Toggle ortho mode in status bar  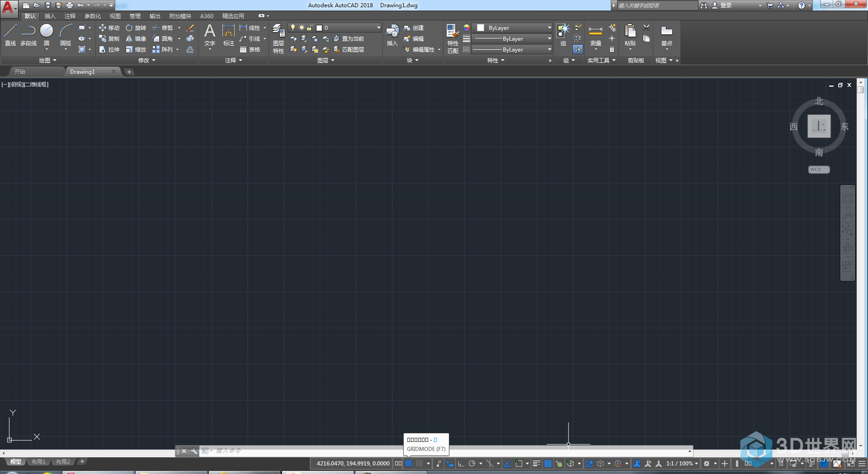461,464
